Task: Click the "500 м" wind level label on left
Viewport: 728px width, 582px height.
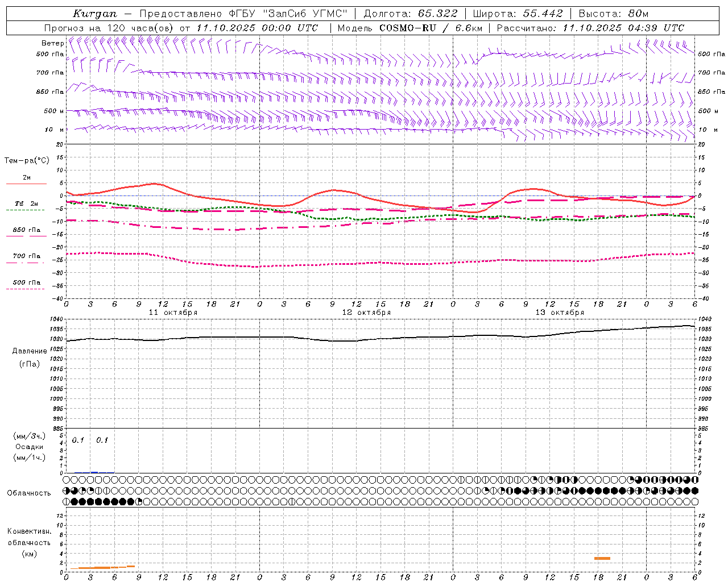Action: pyautogui.click(x=54, y=111)
